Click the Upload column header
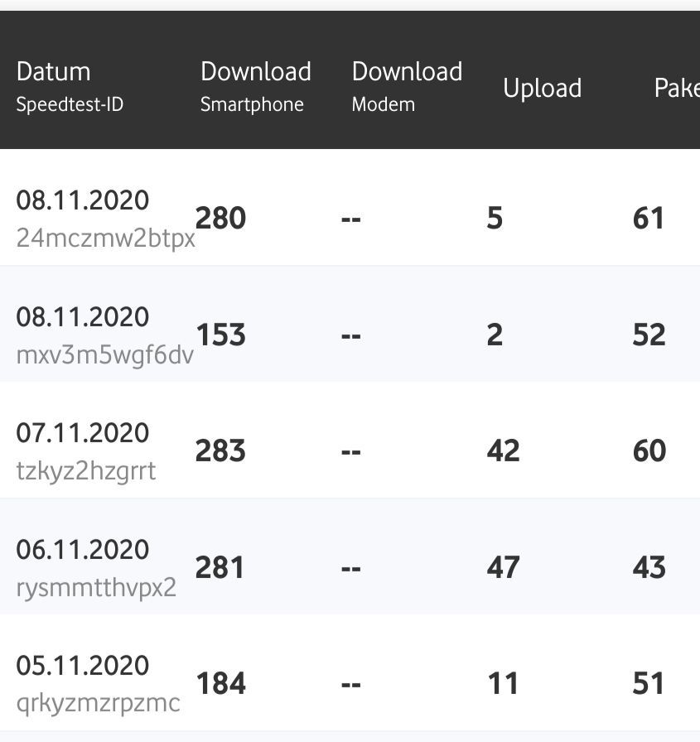This screenshot has height=742, width=700. click(543, 89)
